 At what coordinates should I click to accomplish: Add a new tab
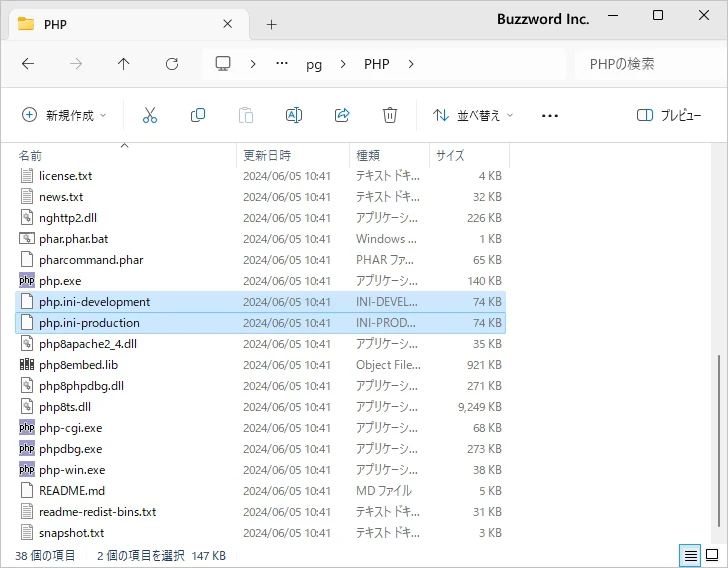[x=272, y=24]
